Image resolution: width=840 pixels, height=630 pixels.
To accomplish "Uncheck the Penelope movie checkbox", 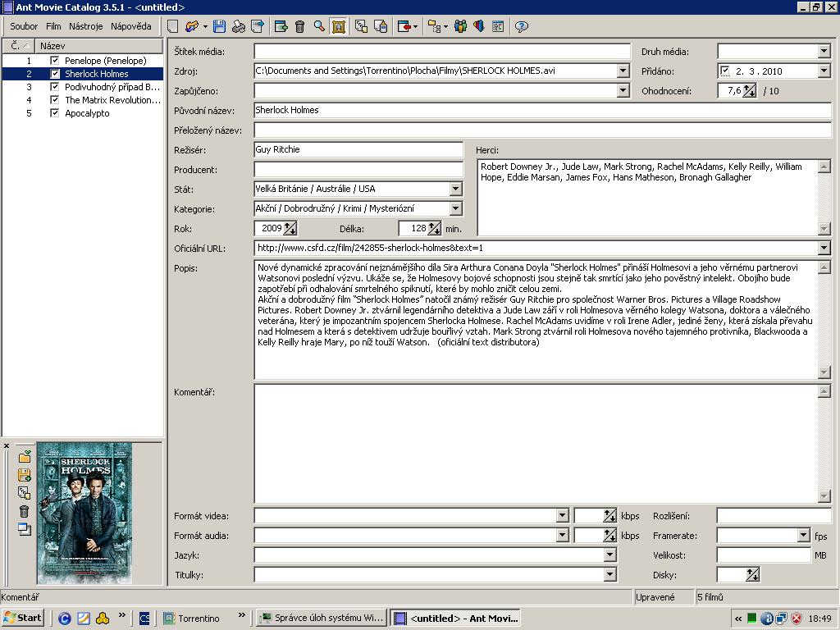I will (x=55, y=61).
